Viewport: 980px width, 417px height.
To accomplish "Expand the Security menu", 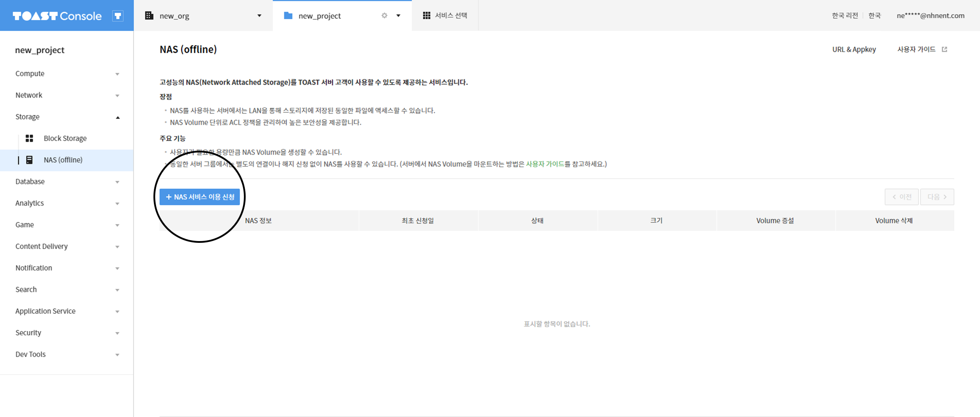I will 67,333.
